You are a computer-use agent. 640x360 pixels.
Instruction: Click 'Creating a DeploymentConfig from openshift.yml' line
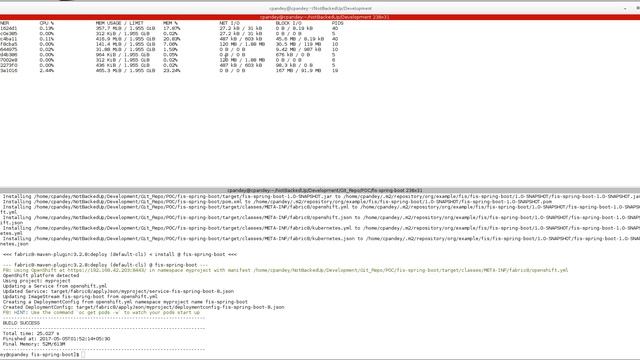coord(125,302)
